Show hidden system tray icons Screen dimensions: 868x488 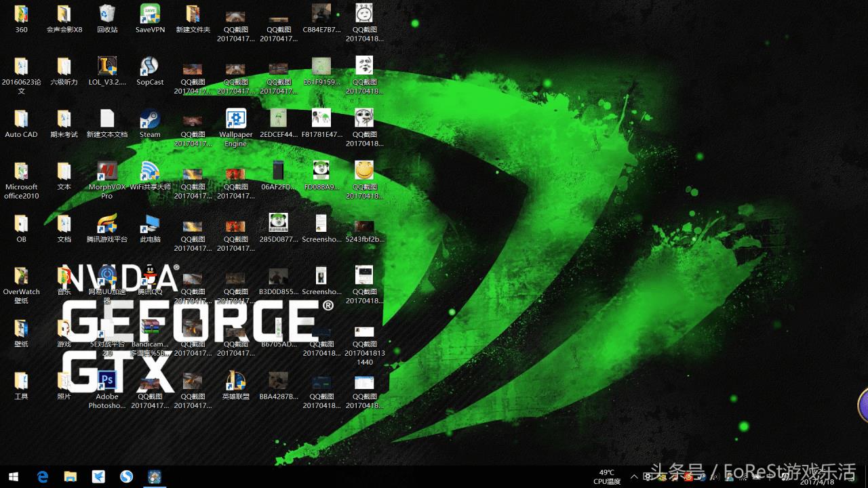point(634,476)
